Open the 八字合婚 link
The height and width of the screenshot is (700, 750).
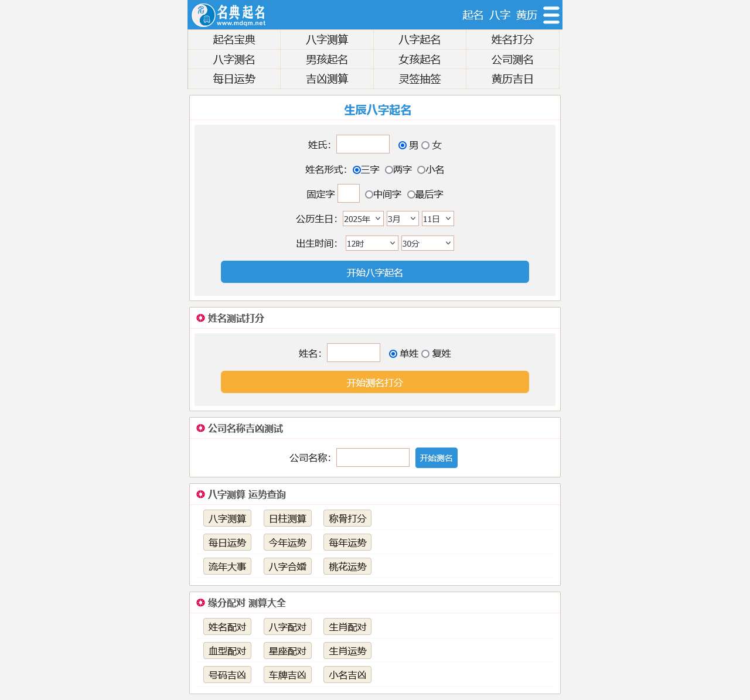pos(288,566)
